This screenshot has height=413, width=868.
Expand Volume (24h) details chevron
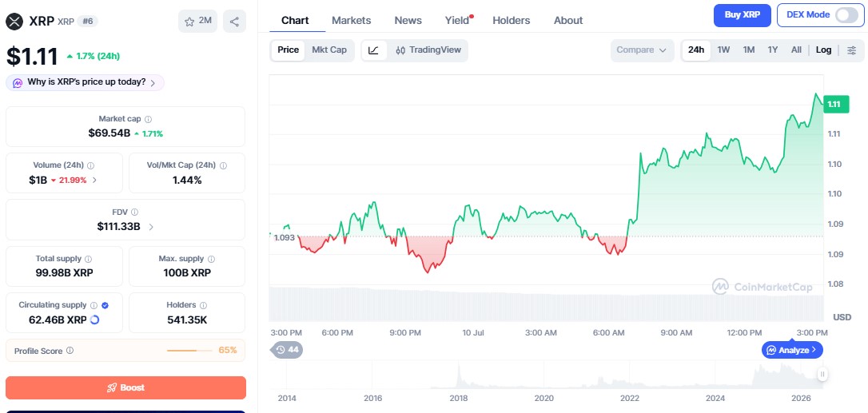coord(94,180)
